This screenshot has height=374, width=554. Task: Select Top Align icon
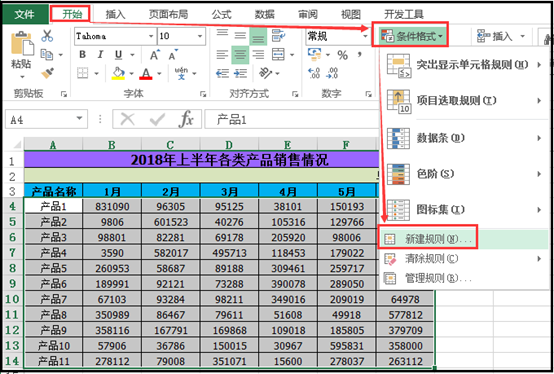click(222, 35)
